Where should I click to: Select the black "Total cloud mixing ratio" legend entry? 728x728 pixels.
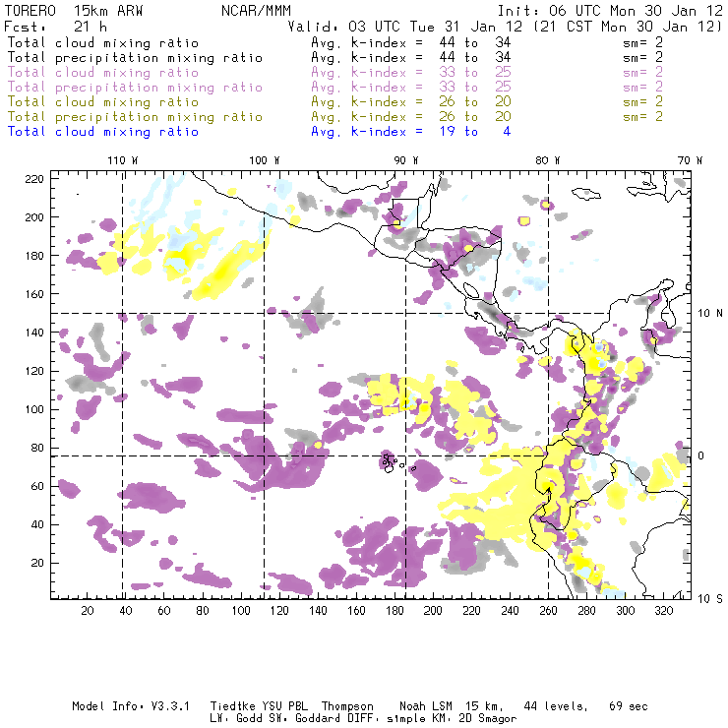coord(103,42)
